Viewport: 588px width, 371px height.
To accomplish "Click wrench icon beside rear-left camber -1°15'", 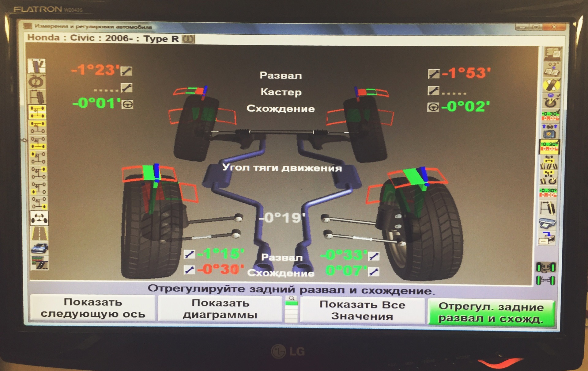I will [x=189, y=254].
